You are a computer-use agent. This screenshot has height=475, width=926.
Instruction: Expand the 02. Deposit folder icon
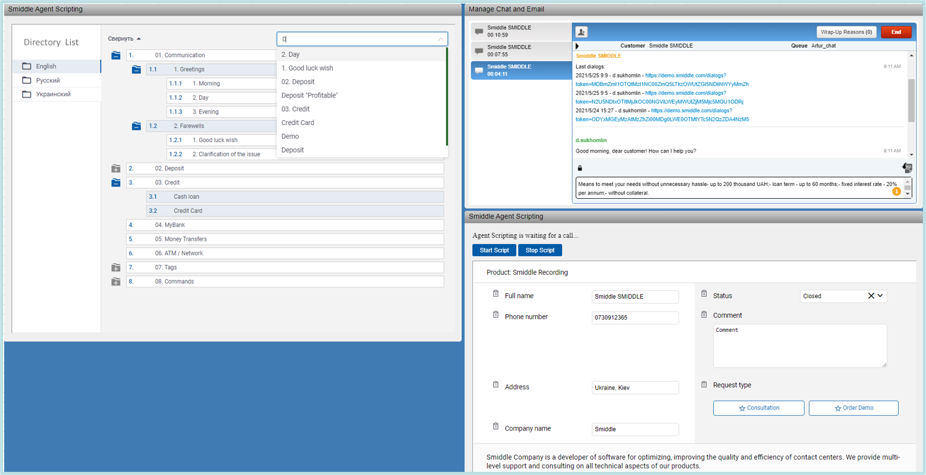point(116,169)
